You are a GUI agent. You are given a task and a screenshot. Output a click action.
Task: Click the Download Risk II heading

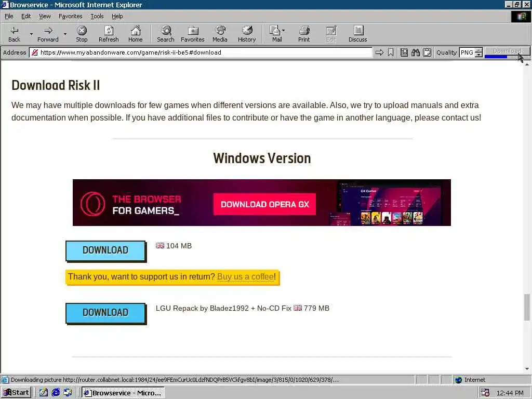56,85
